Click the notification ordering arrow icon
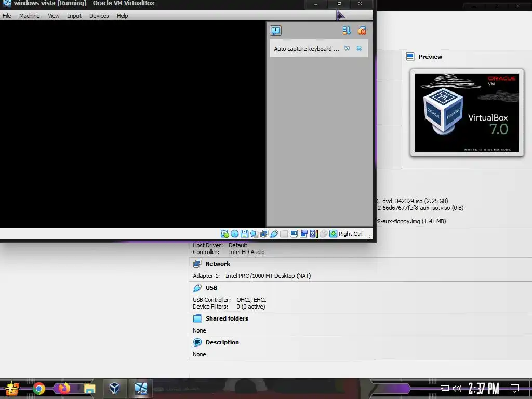 347,31
